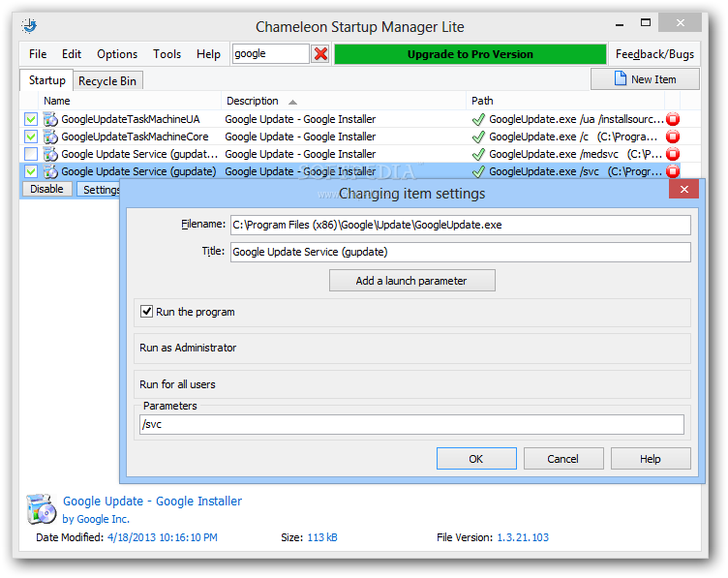The width and height of the screenshot is (728, 578).
Task: Select the Startup tab
Action: pyautogui.click(x=46, y=80)
